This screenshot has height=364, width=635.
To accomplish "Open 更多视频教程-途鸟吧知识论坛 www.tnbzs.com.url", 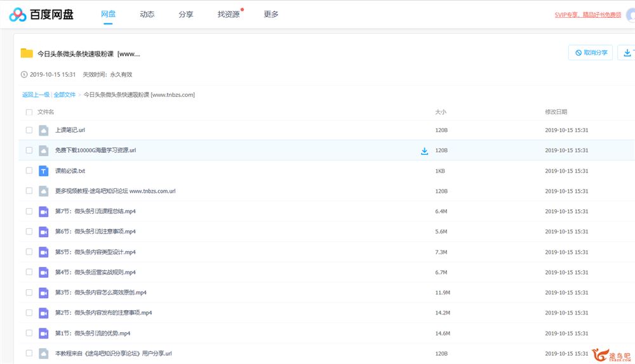I will pyautogui.click(x=116, y=191).
